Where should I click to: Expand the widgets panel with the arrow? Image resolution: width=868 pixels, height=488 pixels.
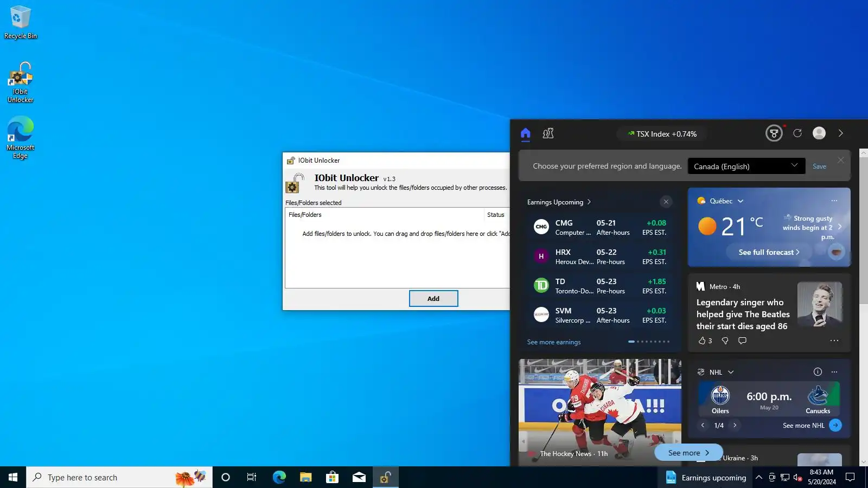click(841, 133)
